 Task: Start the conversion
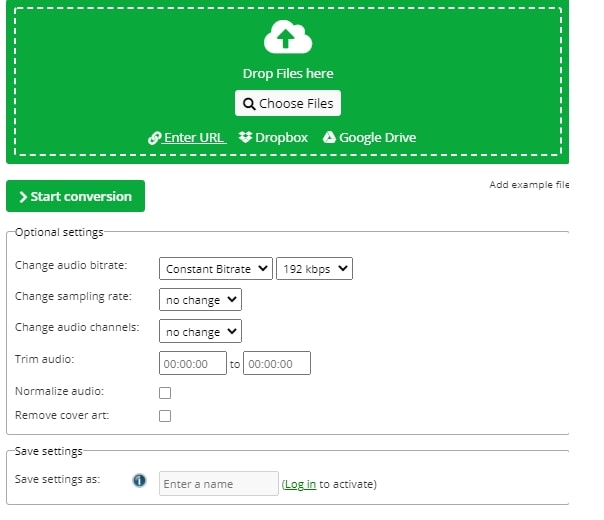coord(76,196)
